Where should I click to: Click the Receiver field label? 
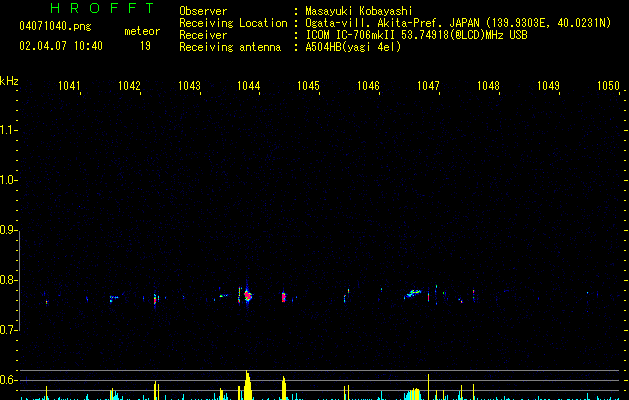[x=203, y=35]
